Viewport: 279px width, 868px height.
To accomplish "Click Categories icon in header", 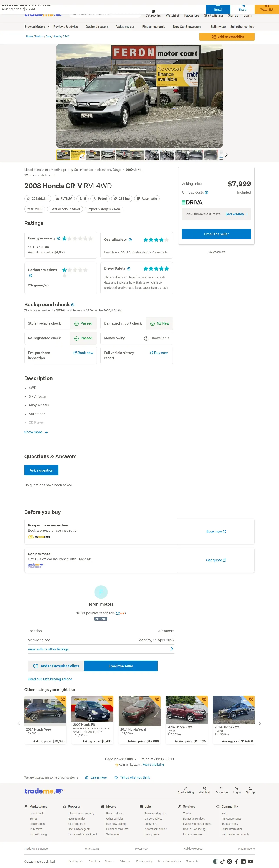I will pos(153,11).
